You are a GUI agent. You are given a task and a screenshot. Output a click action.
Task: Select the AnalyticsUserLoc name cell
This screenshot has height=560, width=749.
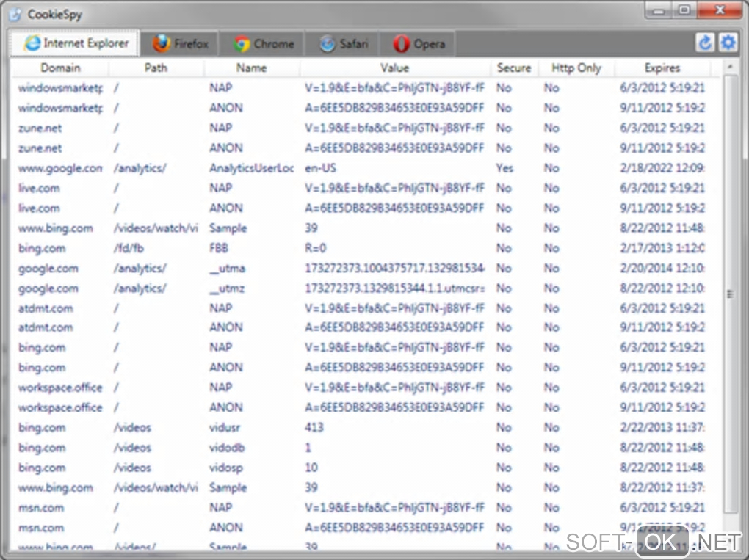pyautogui.click(x=252, y=168)
